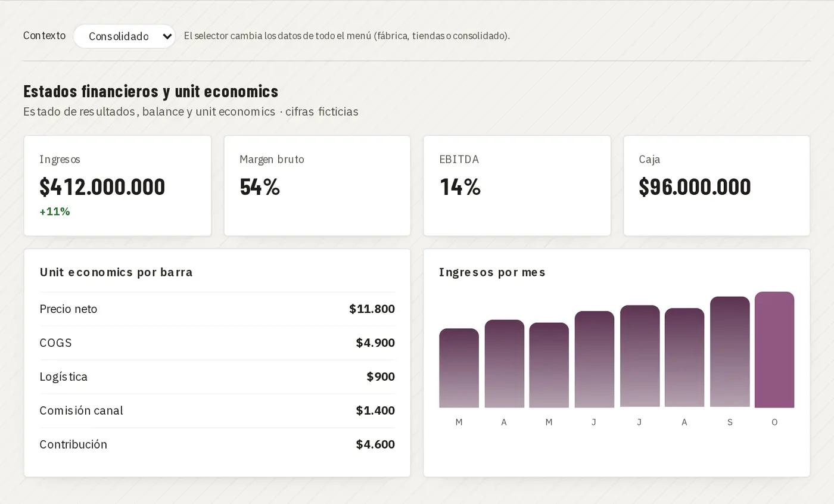Screen dimensions: 834x504
Task: Select the heading "Estados financieros y unit economics"
Action: pyautogui.click(x=151, y=91)
